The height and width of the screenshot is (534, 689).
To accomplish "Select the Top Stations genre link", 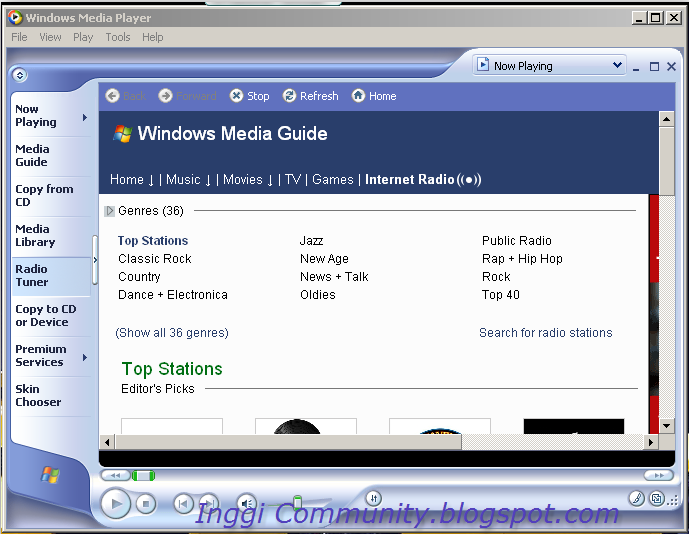I will click(x=152, y=240).
